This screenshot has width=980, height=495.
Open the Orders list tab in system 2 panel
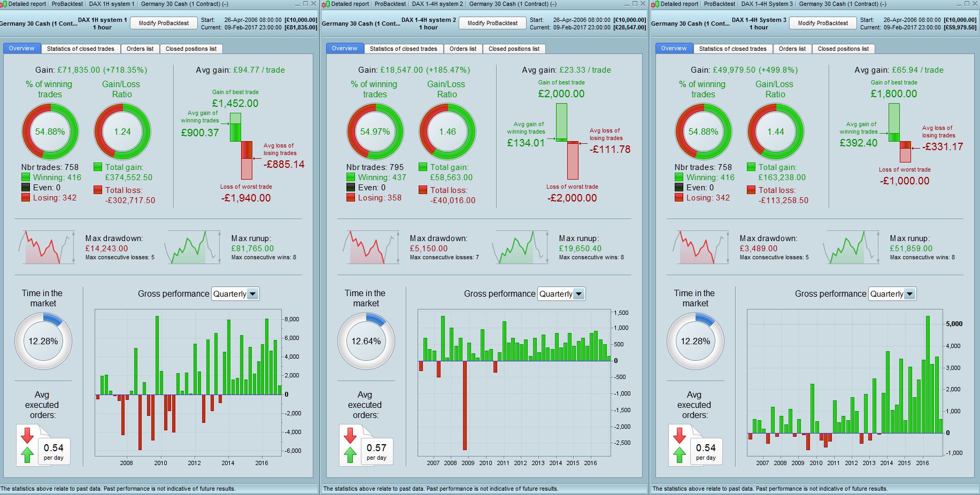tap(463, 49)
